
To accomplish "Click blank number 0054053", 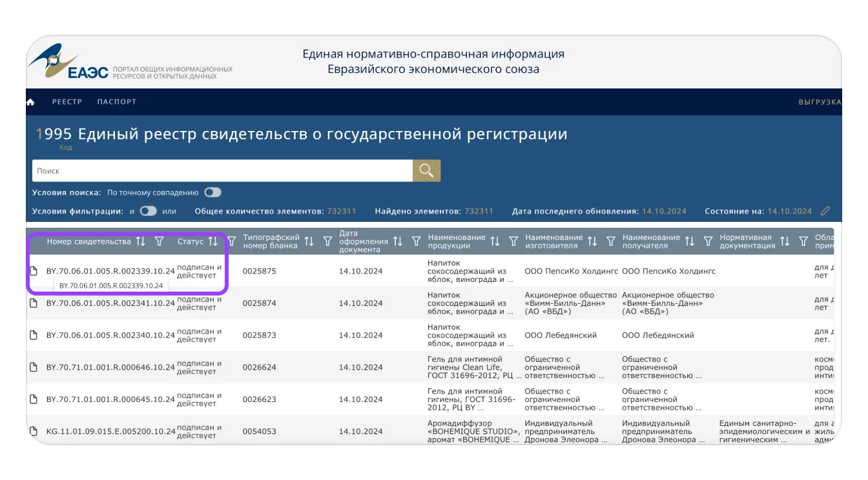I will coord(260,431).
